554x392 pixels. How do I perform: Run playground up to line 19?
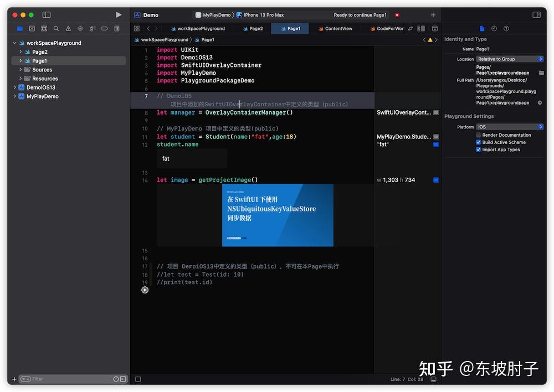(x=145, y=290)
